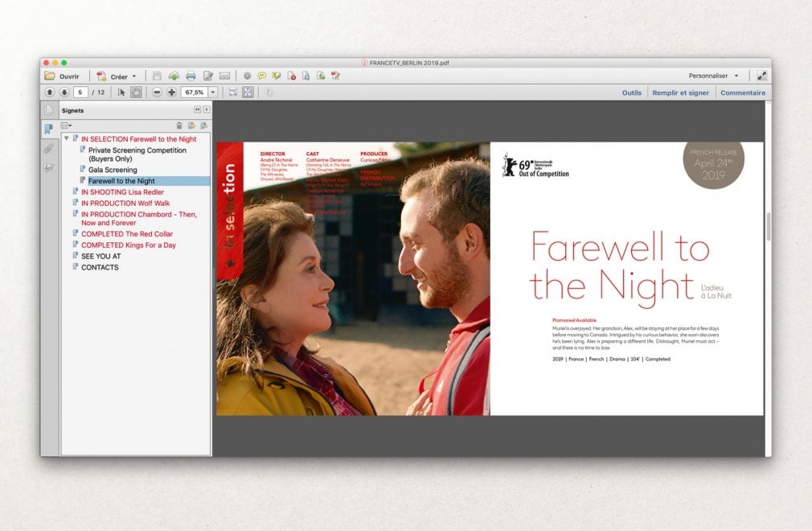Click the zoom in plus button
The image size is (812, 531).
tap(171, 93)
